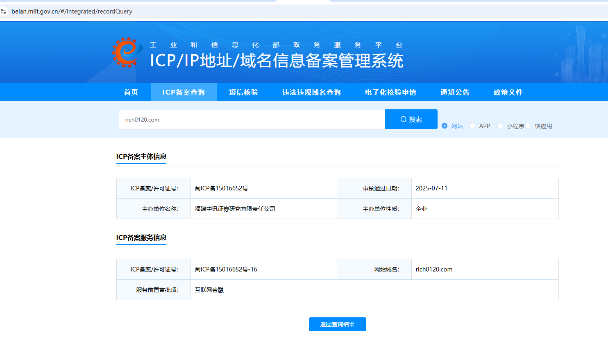Select the APP radio button
Image resolution: width=608 pixels, height=364 pixels.
[x=472, y=126]
